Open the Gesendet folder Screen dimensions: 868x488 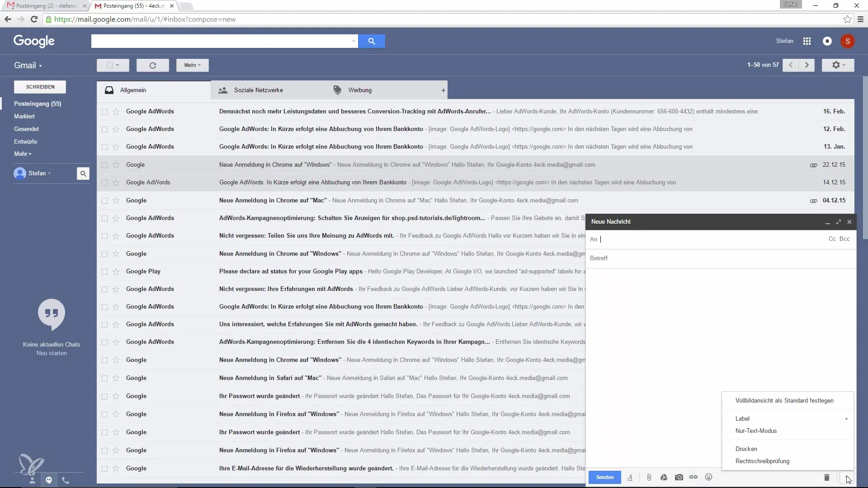(26, 129)
